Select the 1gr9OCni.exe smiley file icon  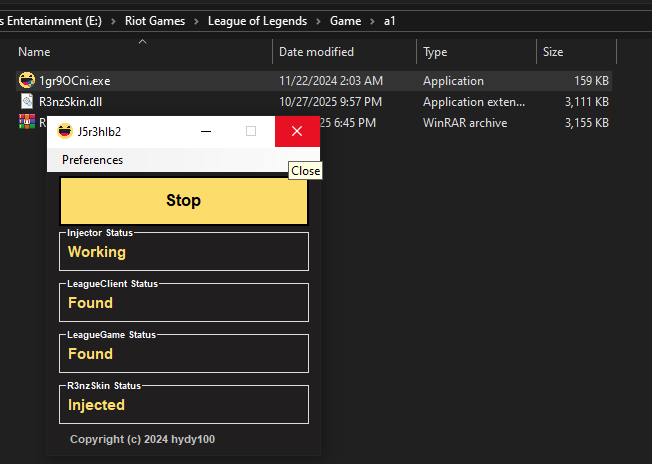pyautogui.click(x=27, y=81)
